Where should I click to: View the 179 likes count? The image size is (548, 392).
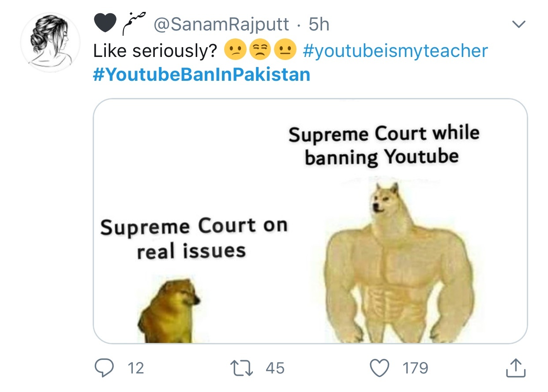416,368
